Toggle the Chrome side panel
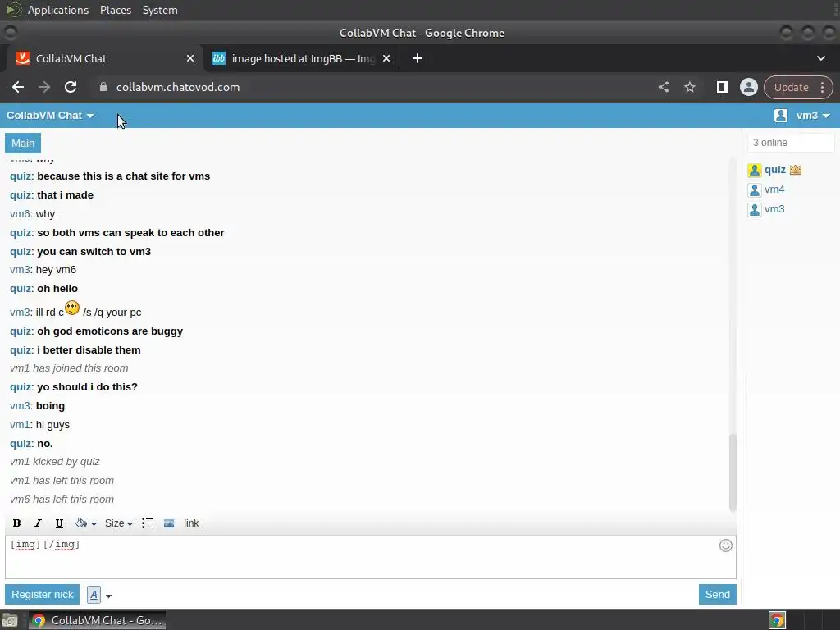840x630 pixels. pyautogui.click(x=722, y=87)
